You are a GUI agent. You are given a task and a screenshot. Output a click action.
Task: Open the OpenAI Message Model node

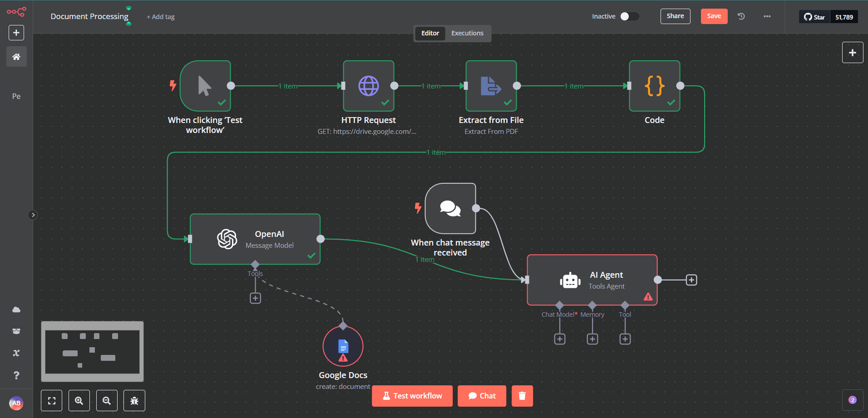[x=255, y=239]
